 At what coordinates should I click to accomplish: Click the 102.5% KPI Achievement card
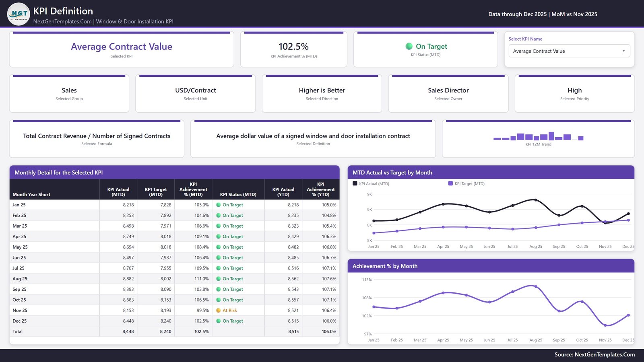point(294,49)
